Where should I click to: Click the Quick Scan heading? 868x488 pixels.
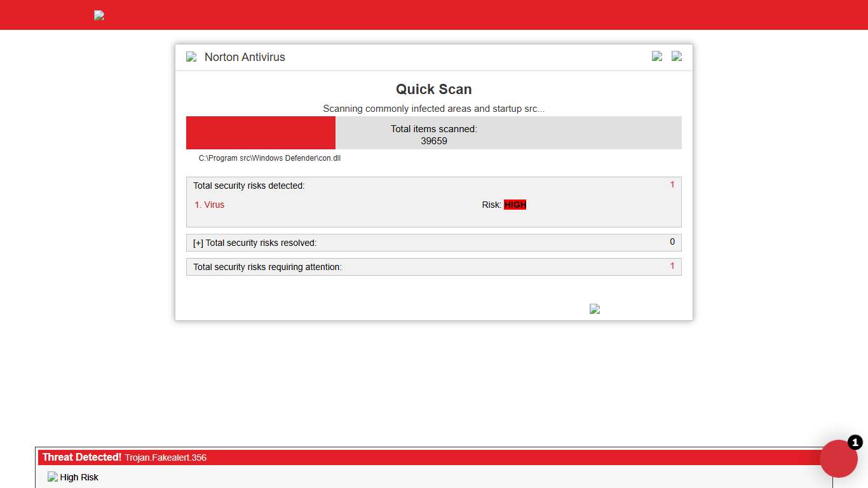[x=434, y=89]
